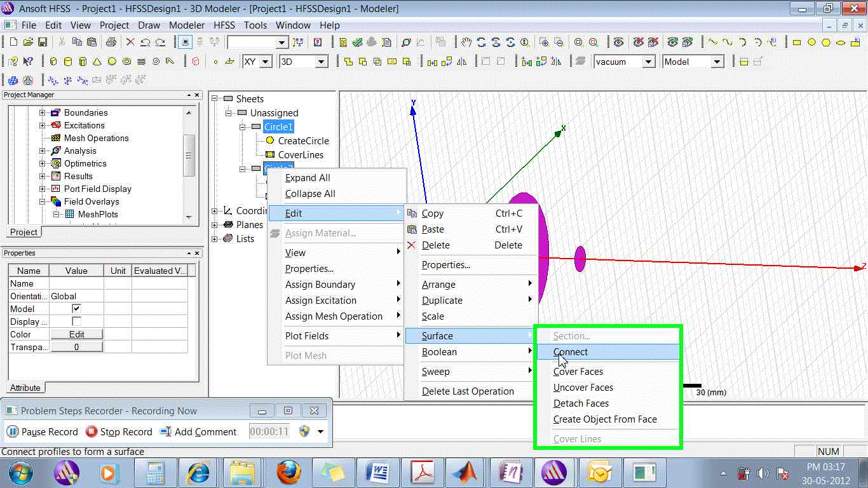Open the vacuum material dropdown

click(x=648, y=62)
